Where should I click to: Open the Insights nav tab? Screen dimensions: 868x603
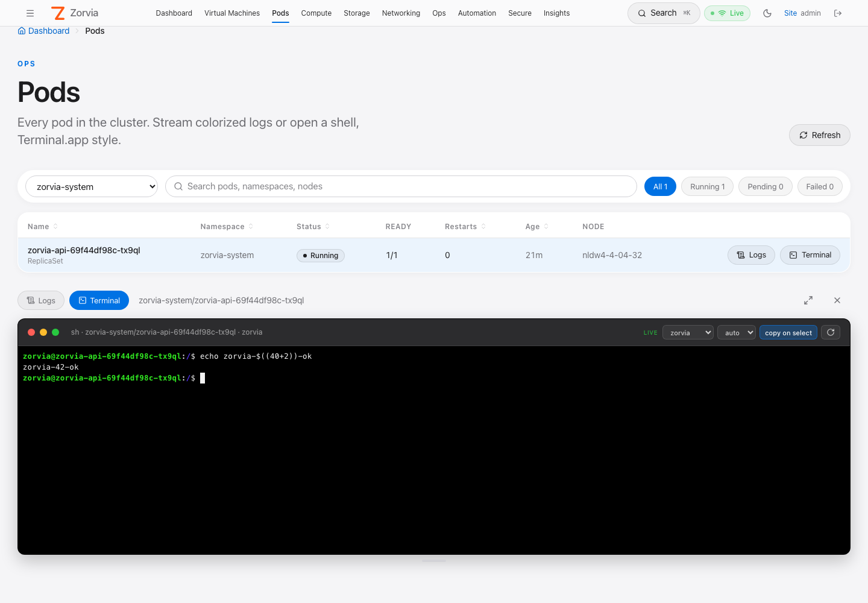click(556, 13)
